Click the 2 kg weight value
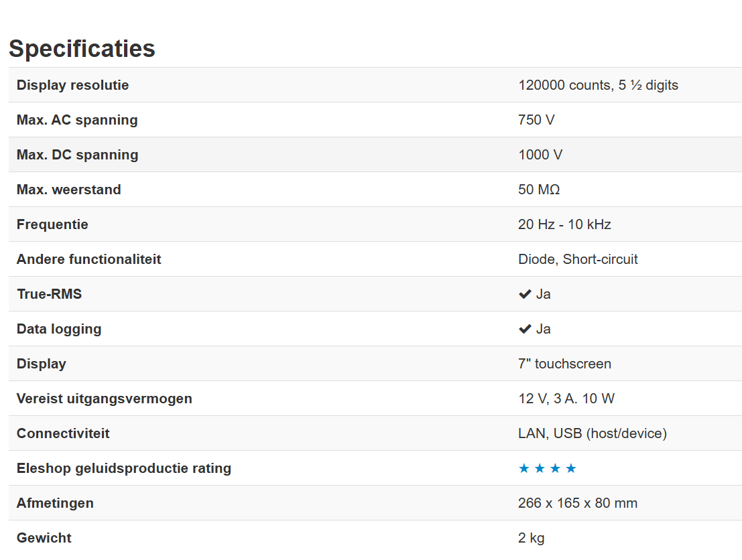Image resolution: width=742 pixels, height=560 pixels. tap(532, 539)
